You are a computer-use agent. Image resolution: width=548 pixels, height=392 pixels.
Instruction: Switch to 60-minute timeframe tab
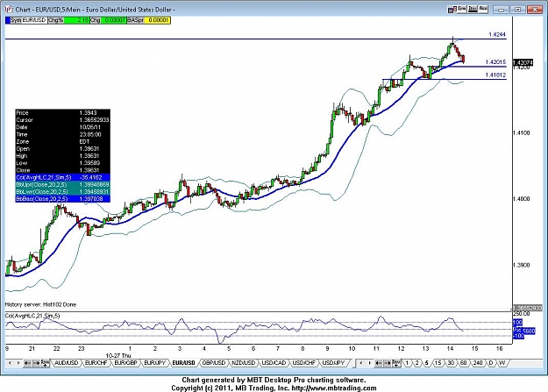point(464,363)
